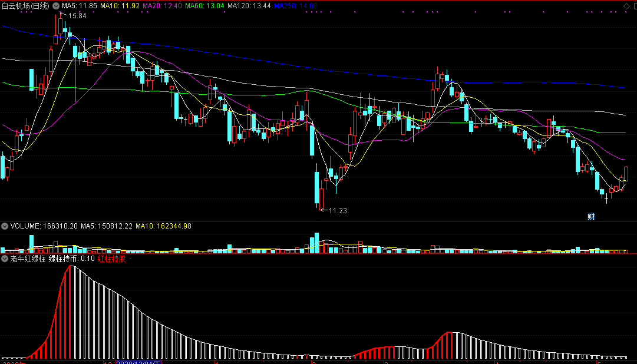637x364 pixels.
Task: Select the MA5: 11.85 moving average label
Action: point(80,6)
